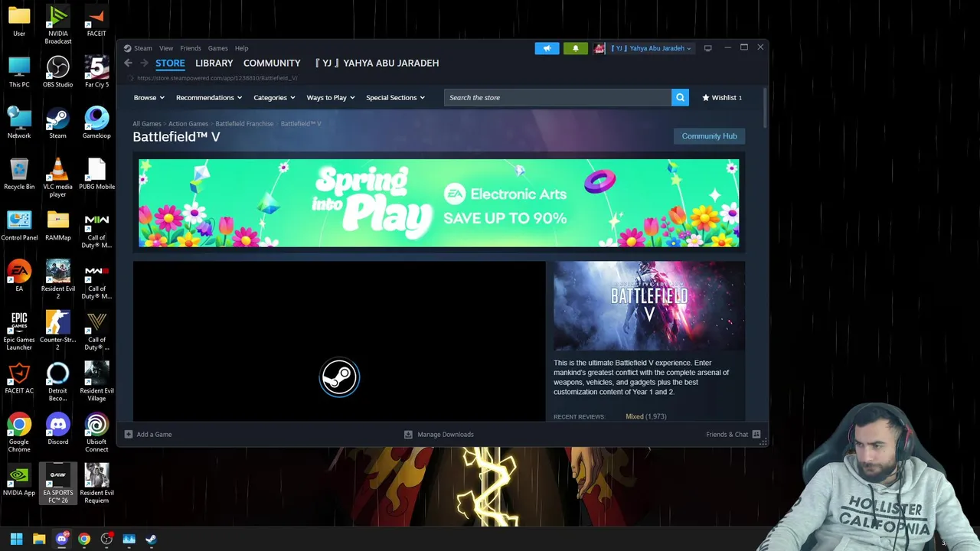Click the Battlefield V header image

[x=649, y=306]
